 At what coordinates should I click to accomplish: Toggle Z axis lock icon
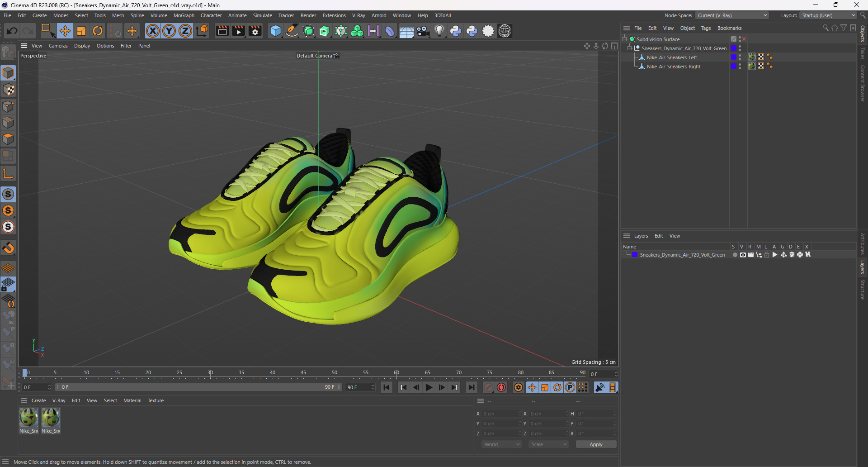[185, 31]
